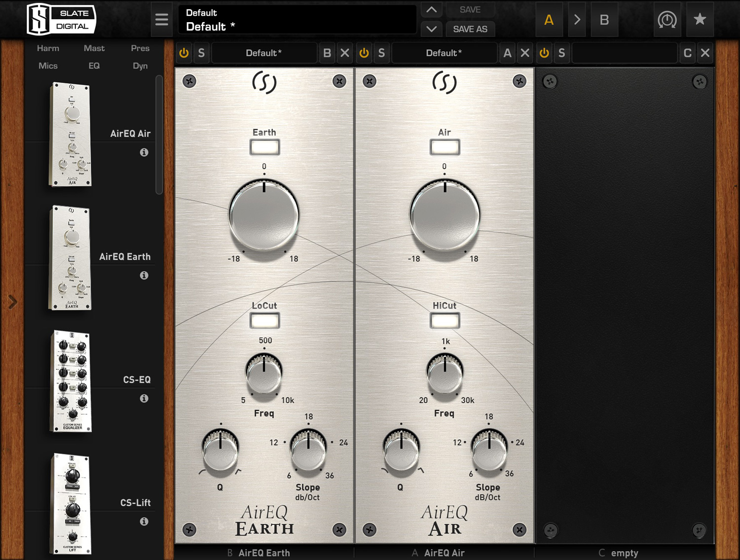Load next preset with the up arrow
The height and width of the screenshot is (560, 740).
click(431, 10)
